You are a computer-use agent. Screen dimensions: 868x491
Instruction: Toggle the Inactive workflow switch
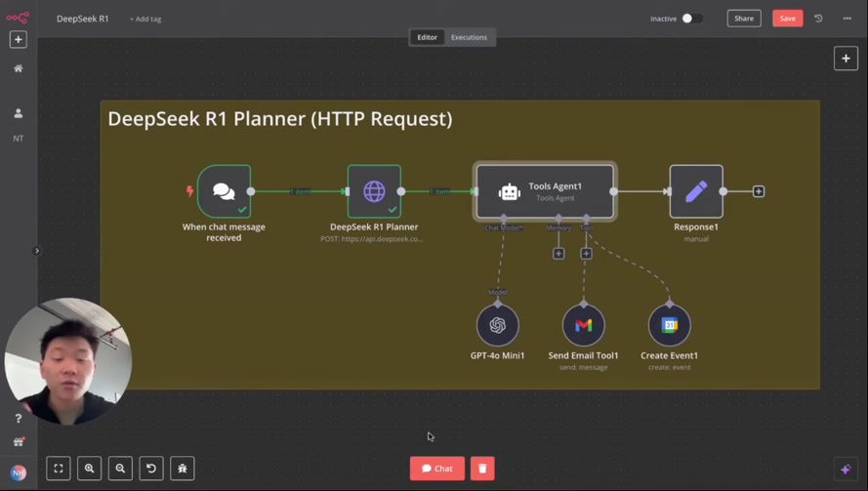tap(692, 19)
